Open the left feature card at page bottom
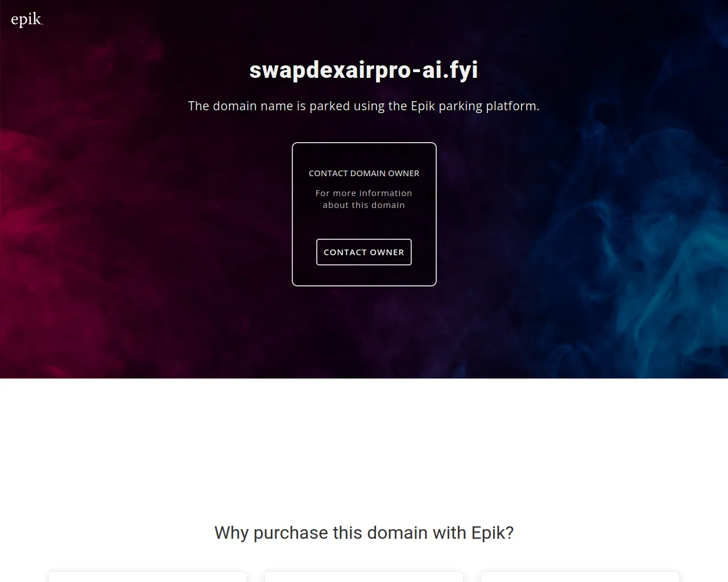Image resolution: width=728 pixels, height=582 pixels. point(148,577)
